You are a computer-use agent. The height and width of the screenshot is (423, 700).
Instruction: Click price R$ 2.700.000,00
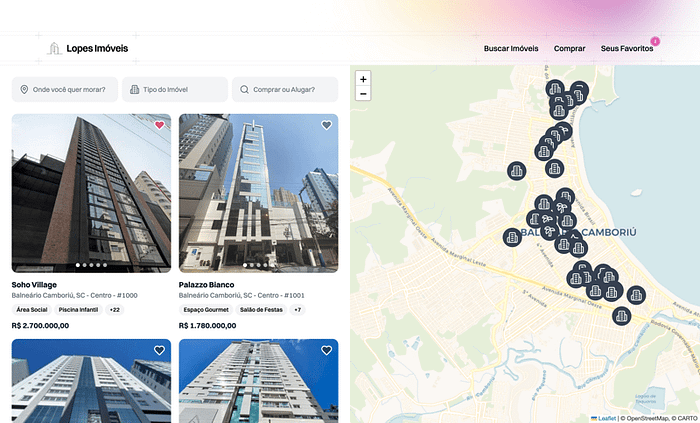coord(40,326)
